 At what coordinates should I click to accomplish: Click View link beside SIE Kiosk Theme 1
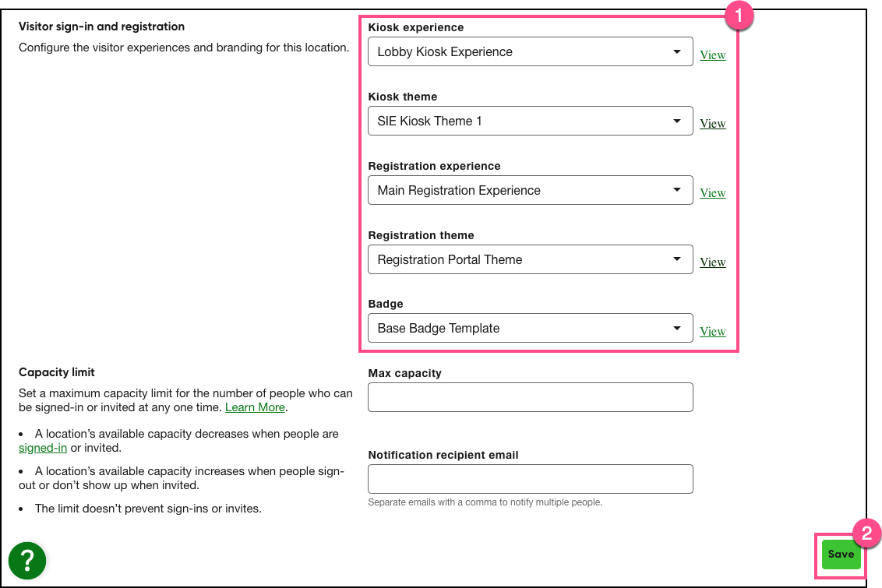pos(712,124)
